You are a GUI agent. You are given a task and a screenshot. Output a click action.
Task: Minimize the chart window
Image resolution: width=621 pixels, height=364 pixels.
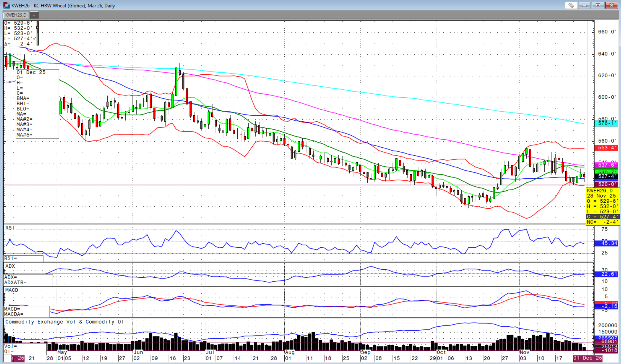[x=584, y=5]
